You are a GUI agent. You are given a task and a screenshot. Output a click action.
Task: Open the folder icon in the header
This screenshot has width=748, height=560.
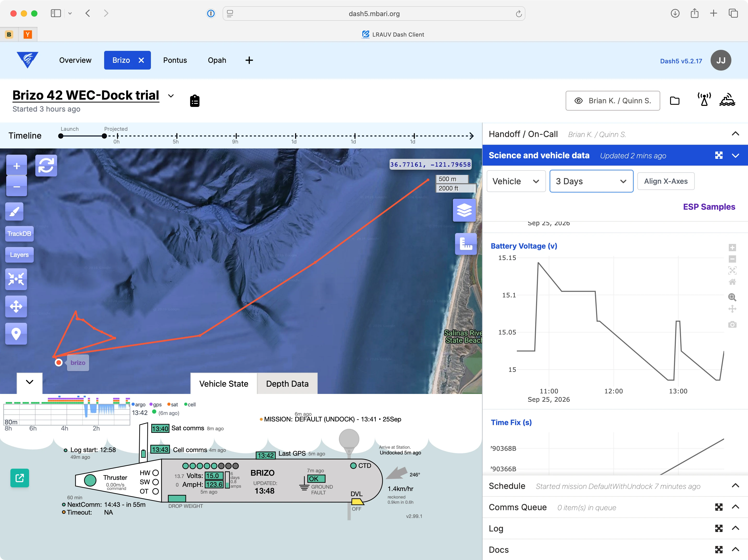pos(674,101)
